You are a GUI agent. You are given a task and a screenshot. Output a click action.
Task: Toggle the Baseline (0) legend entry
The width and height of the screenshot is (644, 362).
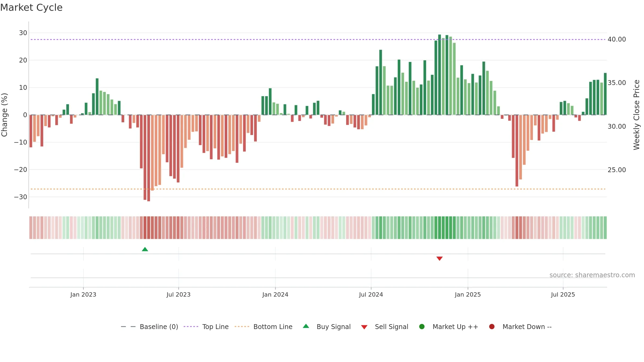(149, 327)
